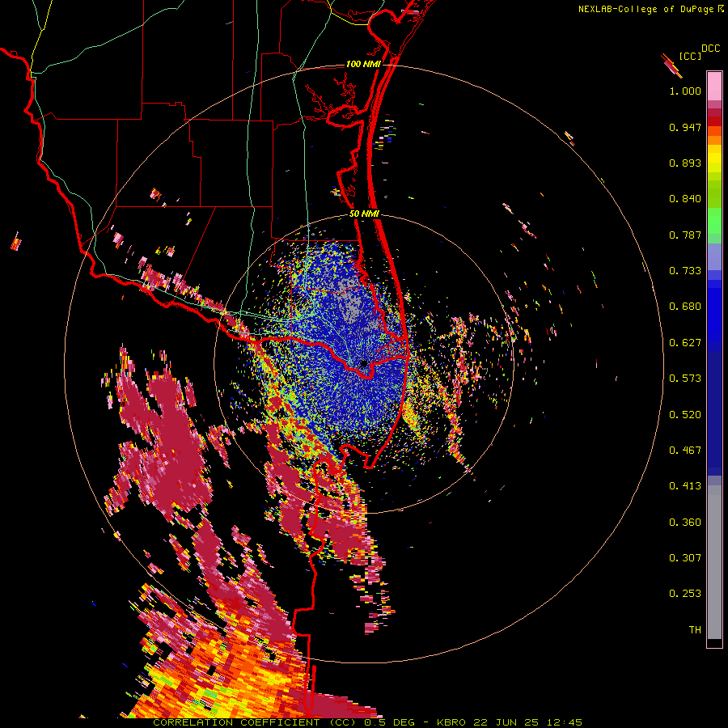Select the 0.947 scale value
Image resolution: width=728 pixels, height=728 pixels.
(x=685, y=127)
